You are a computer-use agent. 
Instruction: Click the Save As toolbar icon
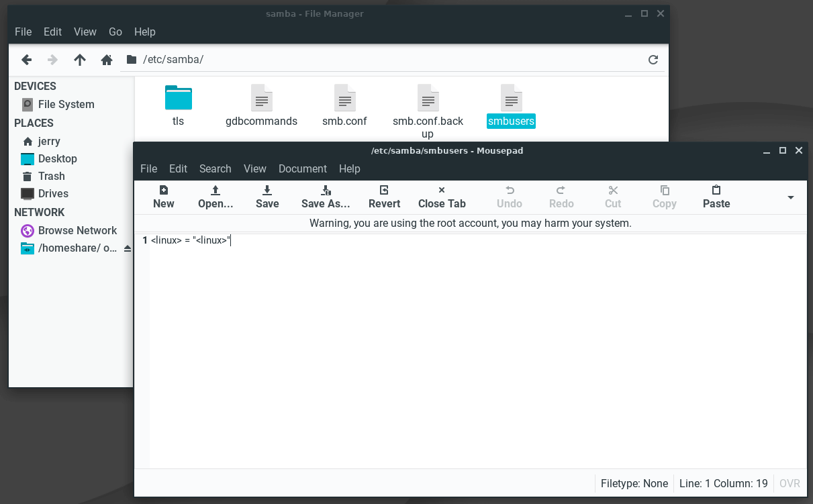coord(326,191)
